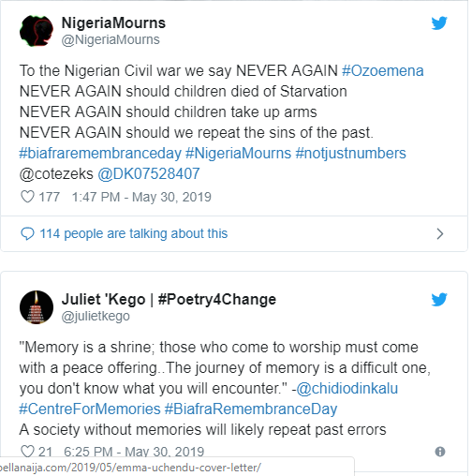The image size is (472, 476).
Task: Expand conversation with the right chevron arrow
Action: (x=440, y=233)
